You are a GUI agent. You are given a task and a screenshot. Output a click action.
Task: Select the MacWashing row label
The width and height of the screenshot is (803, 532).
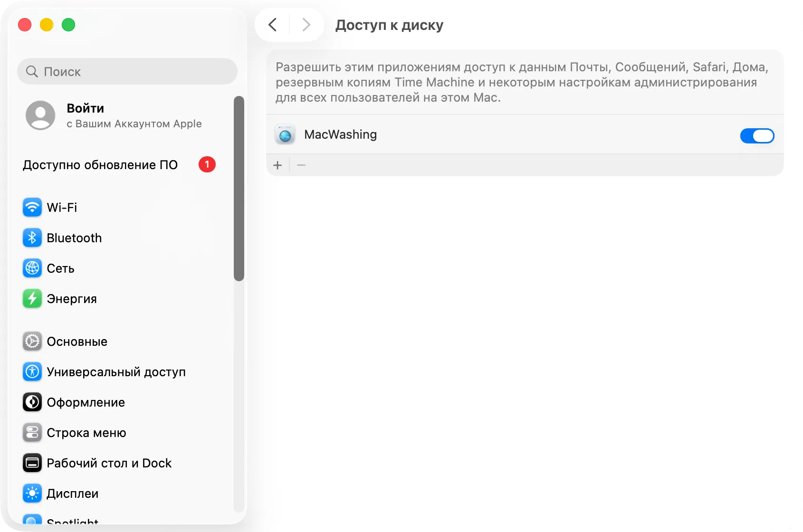[341, 134]
